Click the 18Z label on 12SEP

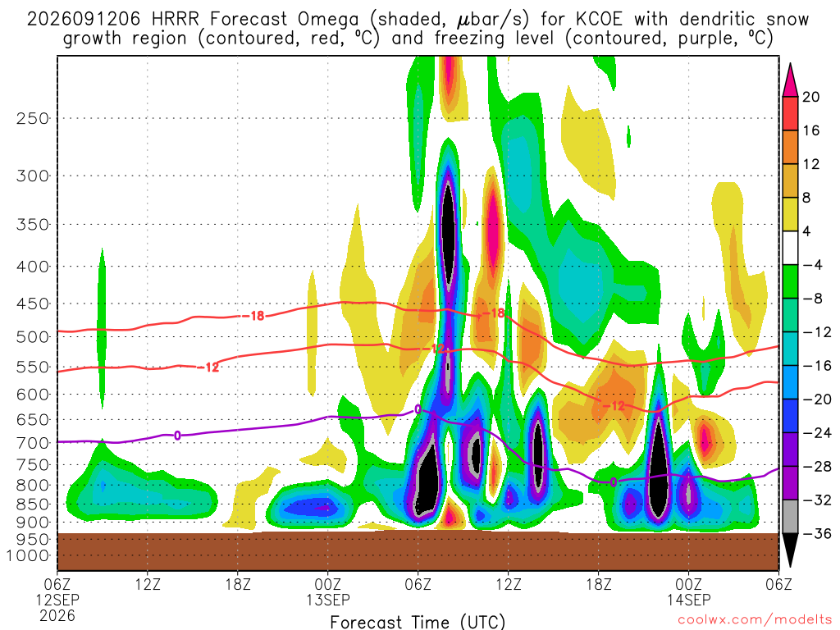point(238,584)
